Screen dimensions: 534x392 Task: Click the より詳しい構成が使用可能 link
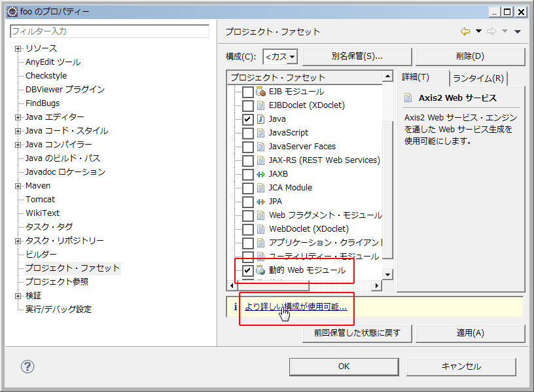(x=296, y=306)
